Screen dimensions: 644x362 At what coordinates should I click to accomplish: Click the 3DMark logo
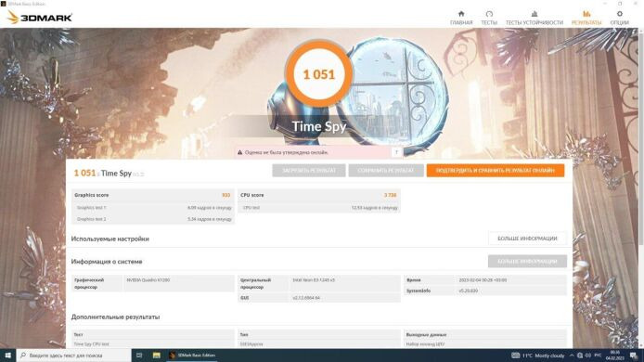(x=39, y=18)
